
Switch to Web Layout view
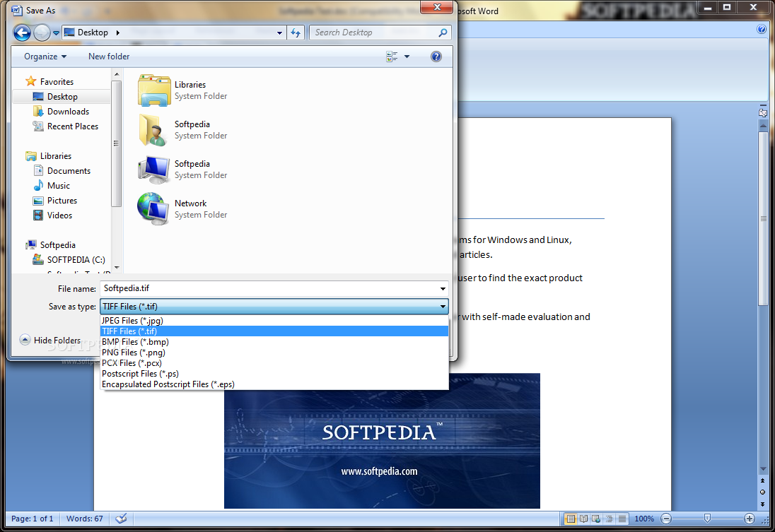(596, 519)
